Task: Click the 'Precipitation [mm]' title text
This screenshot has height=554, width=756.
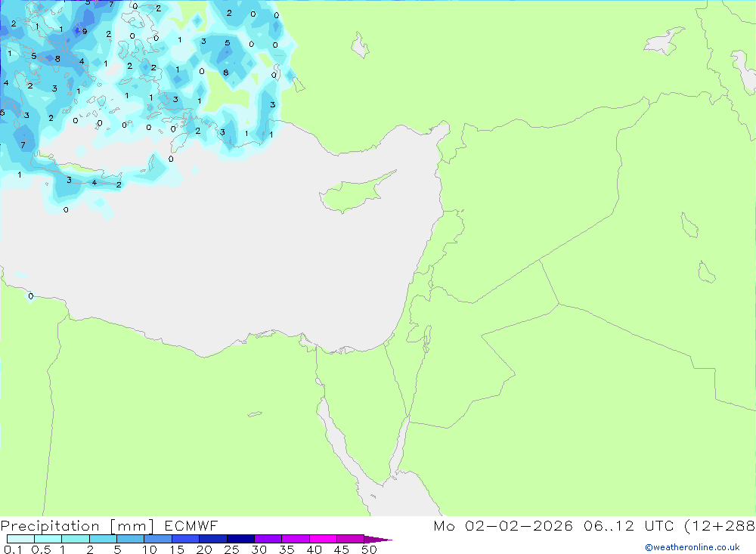Action: pyautogui.click(x=77, y=525)
